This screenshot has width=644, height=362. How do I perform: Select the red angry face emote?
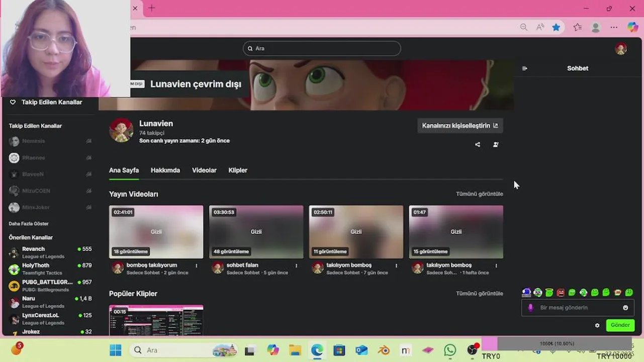(x=561, y=293)
